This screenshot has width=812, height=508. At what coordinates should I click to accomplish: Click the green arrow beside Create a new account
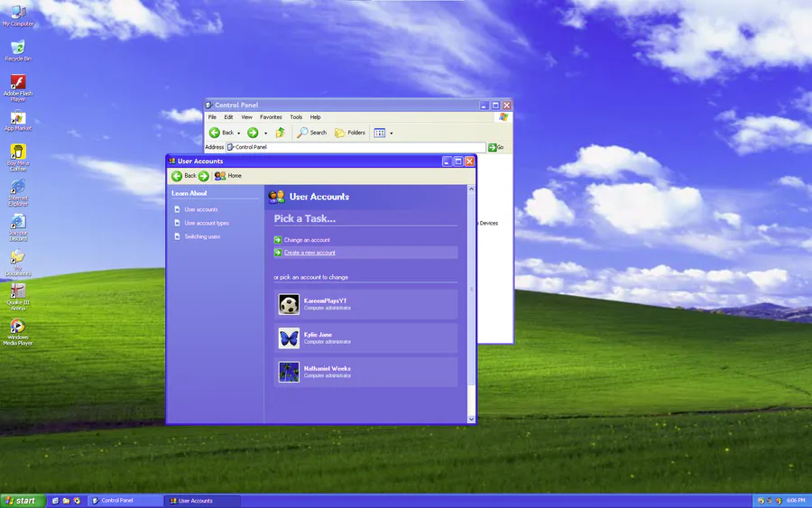coord(278,253)
